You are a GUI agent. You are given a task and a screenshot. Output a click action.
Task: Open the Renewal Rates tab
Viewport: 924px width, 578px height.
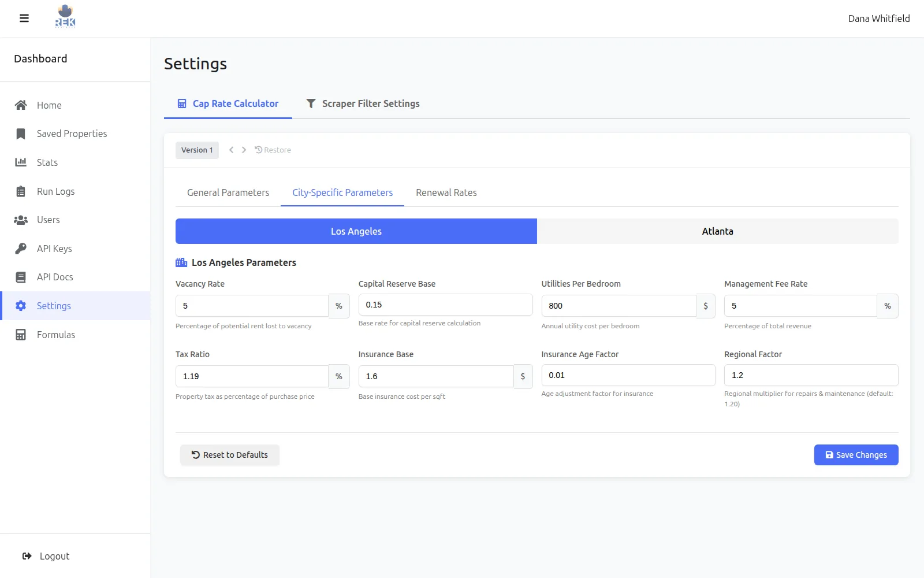coord(446,192)
